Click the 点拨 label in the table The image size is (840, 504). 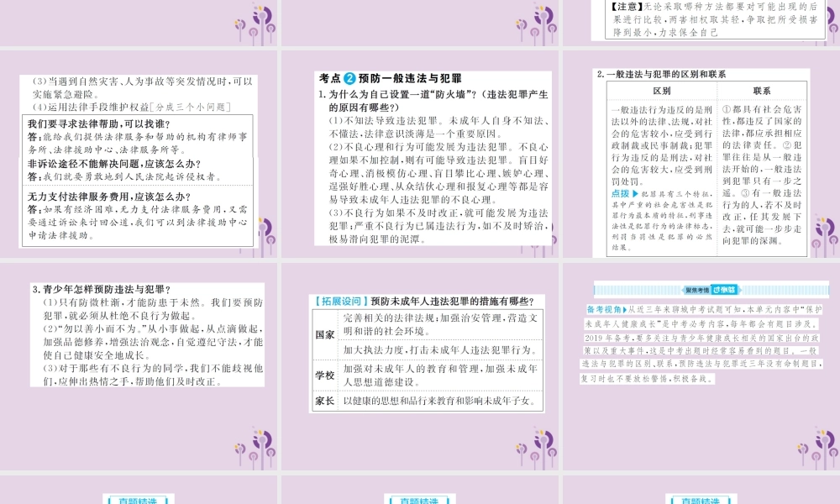pos(621,194)
